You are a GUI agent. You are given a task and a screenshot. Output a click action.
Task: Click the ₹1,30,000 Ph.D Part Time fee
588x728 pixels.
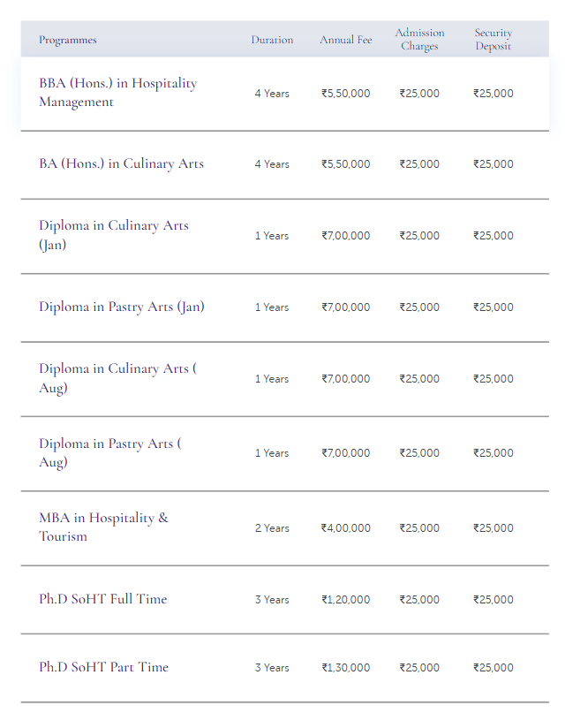[346, 668]
